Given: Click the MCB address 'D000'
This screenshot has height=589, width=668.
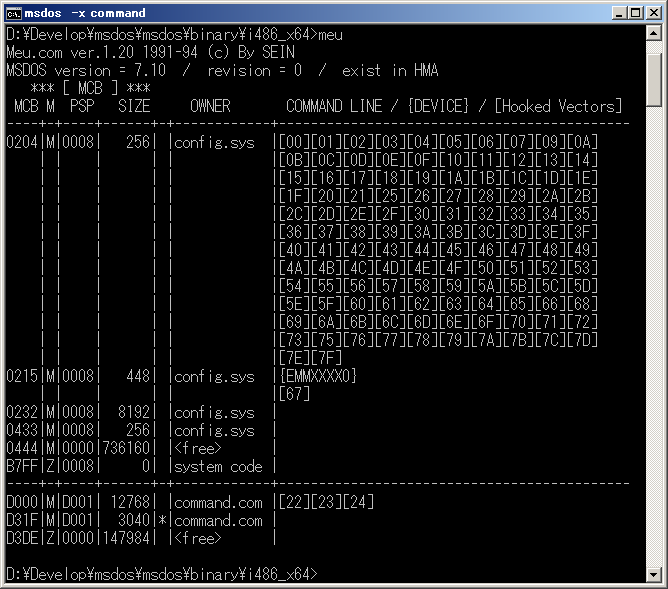Looking at the screenshot, I should click(22, 503).
